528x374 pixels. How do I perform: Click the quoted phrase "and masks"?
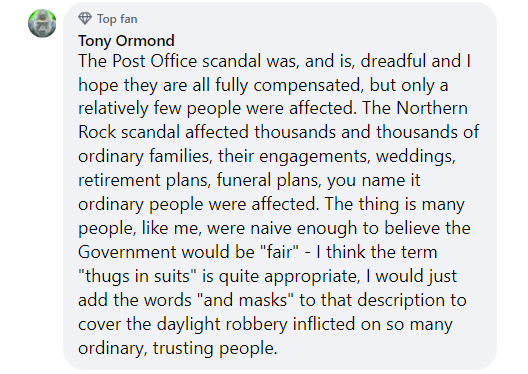[245, 300]
